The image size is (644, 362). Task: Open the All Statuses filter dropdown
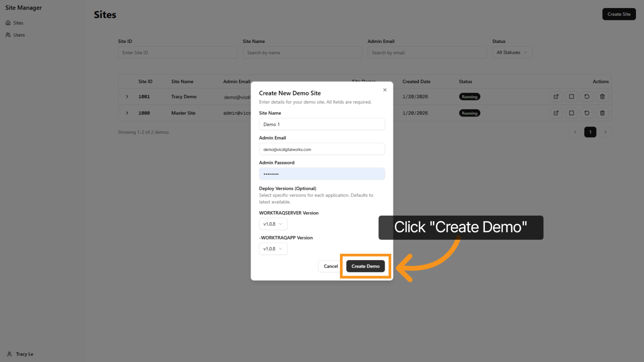point(512,52)
